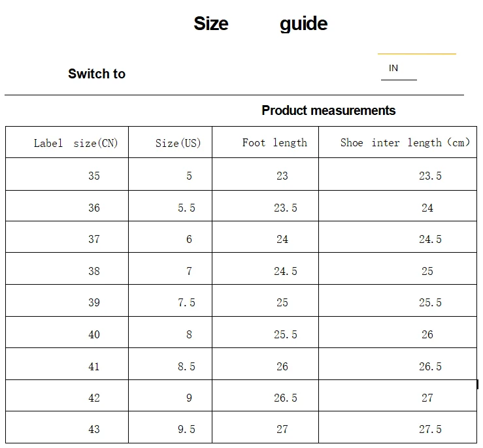Click Shoe inter length (cm) header
Viewport: 483px width, 448px height.
(397, 142)
